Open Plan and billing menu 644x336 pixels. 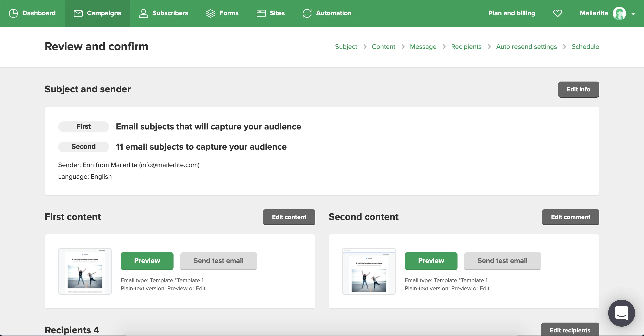point(511,13)
